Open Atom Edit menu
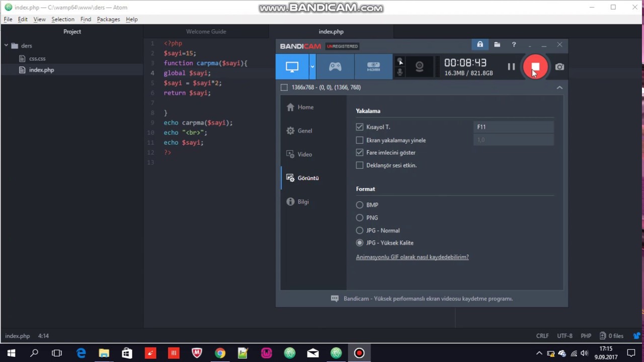 [x=23, y=19]
